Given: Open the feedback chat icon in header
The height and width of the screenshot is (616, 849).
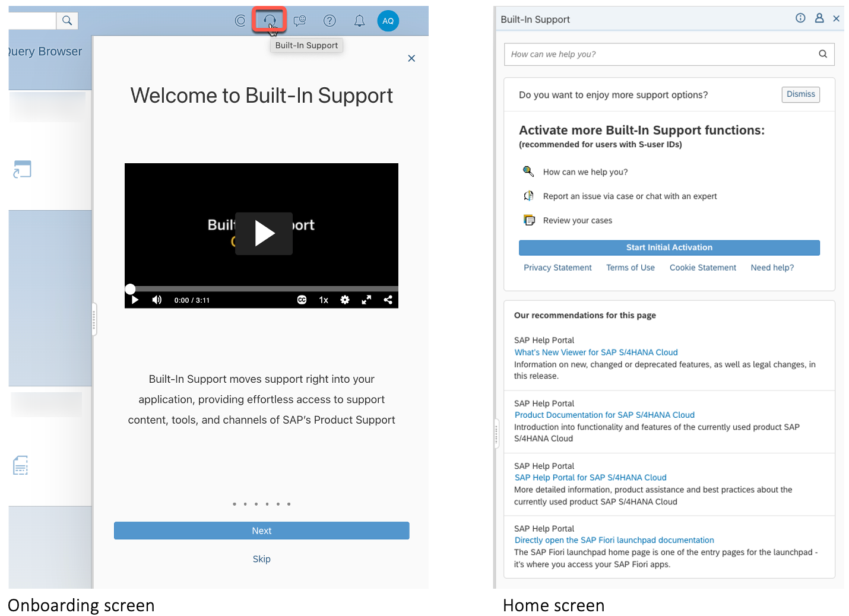Looking at the screenshot, I should tap(300, 21).
